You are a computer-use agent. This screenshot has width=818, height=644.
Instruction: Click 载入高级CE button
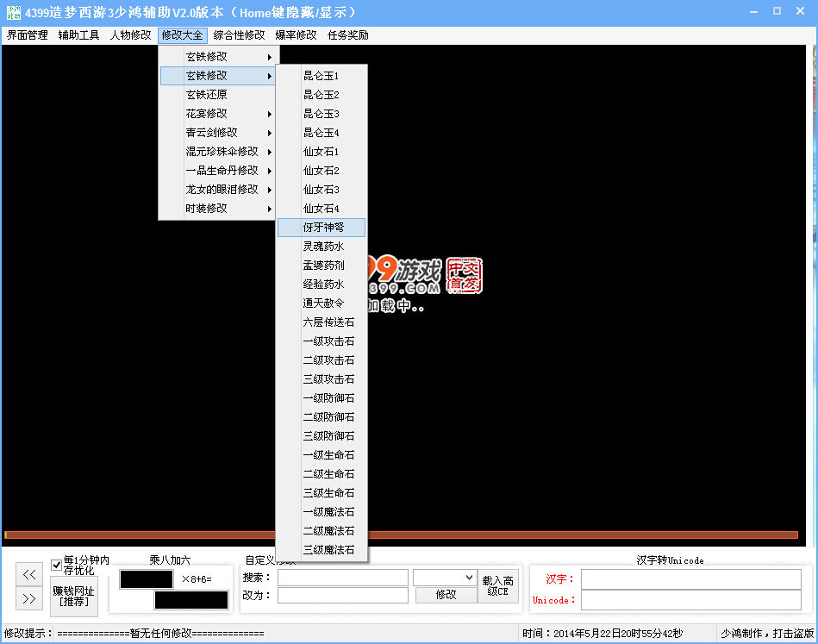(497, 586)
